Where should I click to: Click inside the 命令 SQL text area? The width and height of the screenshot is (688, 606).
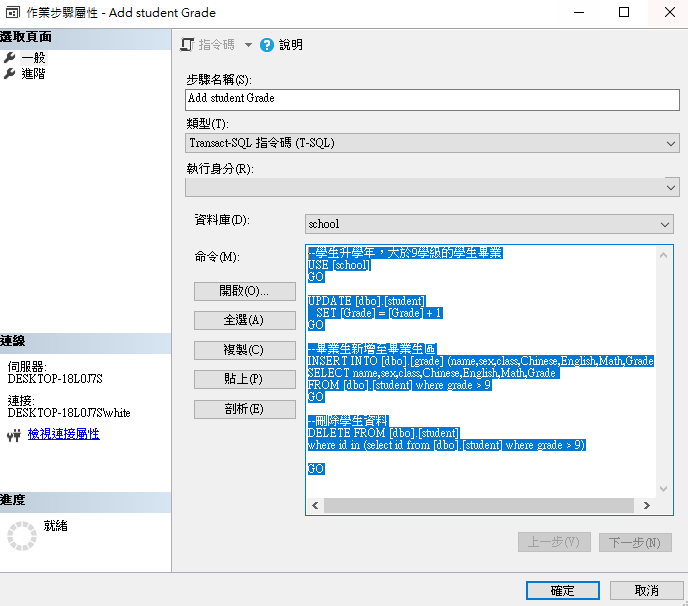(x=481, y=371)
